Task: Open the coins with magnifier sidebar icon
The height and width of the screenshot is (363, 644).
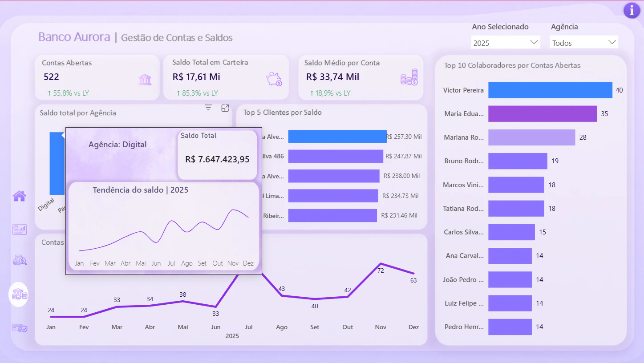Action: coord(20,260)
